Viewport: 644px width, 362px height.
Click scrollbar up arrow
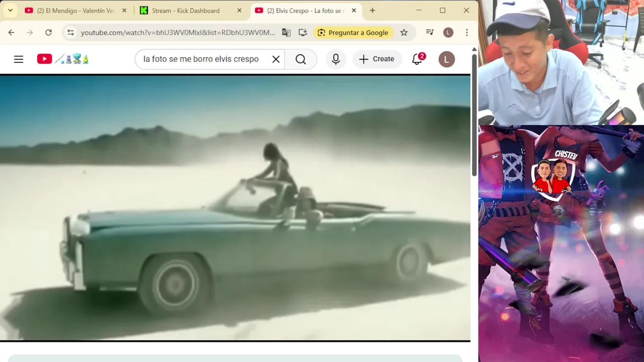pyautogui.click(x=474, y=49)
